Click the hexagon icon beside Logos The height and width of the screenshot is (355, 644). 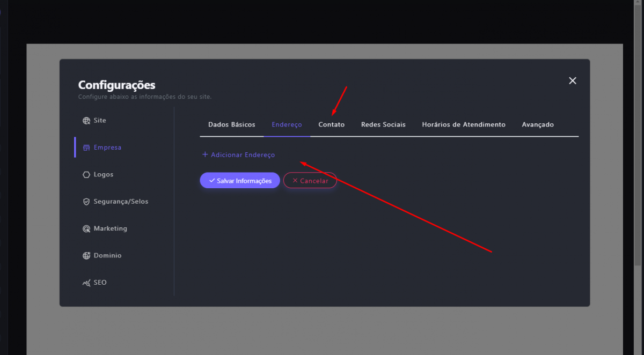pos(86,175)
